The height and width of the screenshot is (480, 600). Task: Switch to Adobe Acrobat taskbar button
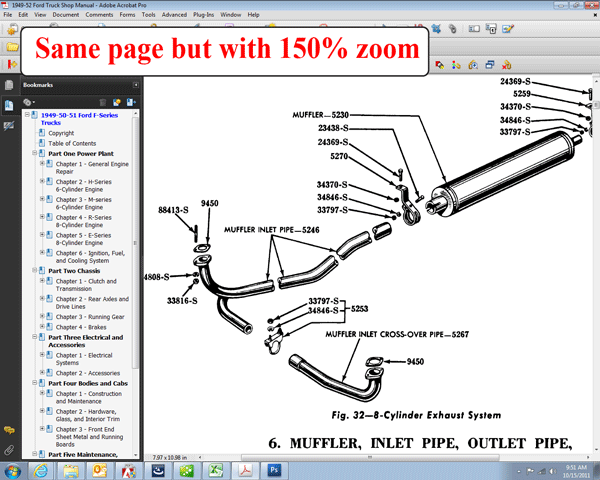coord(245,470)
